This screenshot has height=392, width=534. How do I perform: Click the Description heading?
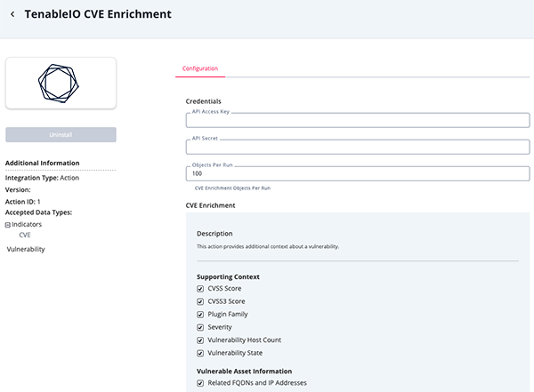(214, 234)
